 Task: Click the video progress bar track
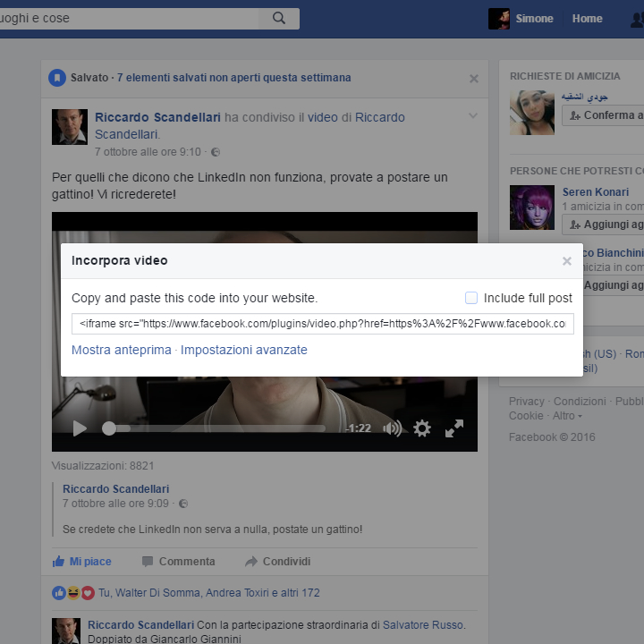tap(214, 428)
